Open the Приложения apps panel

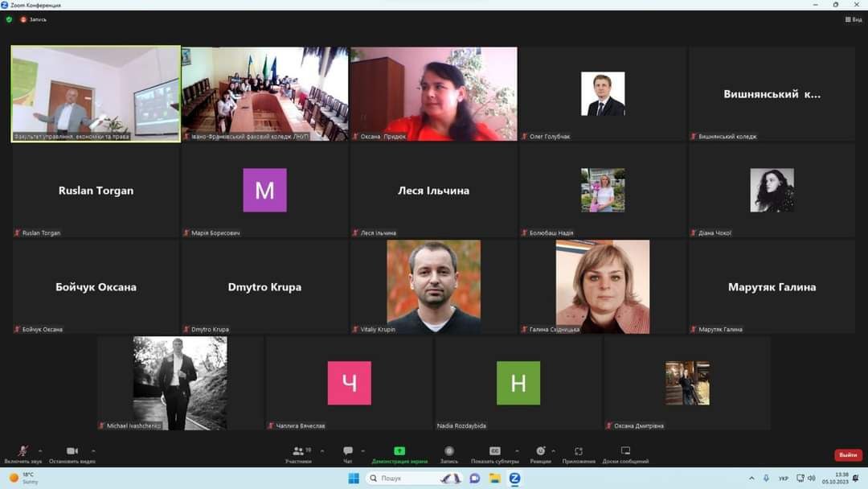(579, 453)
